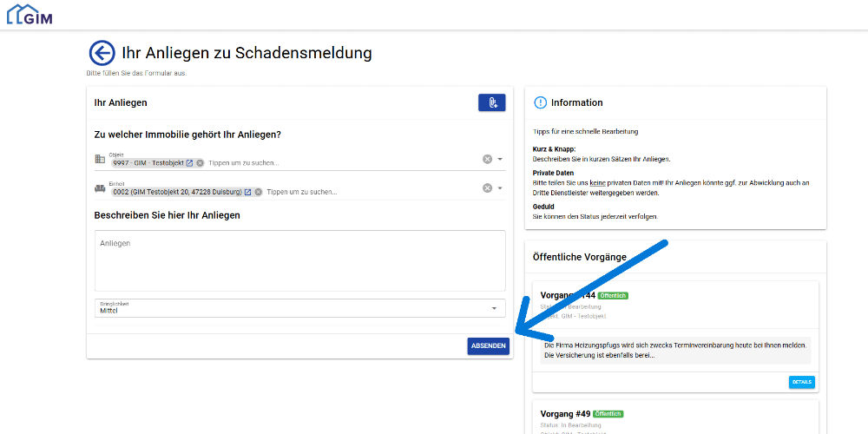Select the Vorgang #49 card title
This screenshot has height=434, width=868.
pyautogui.click(x=563, y=413)
